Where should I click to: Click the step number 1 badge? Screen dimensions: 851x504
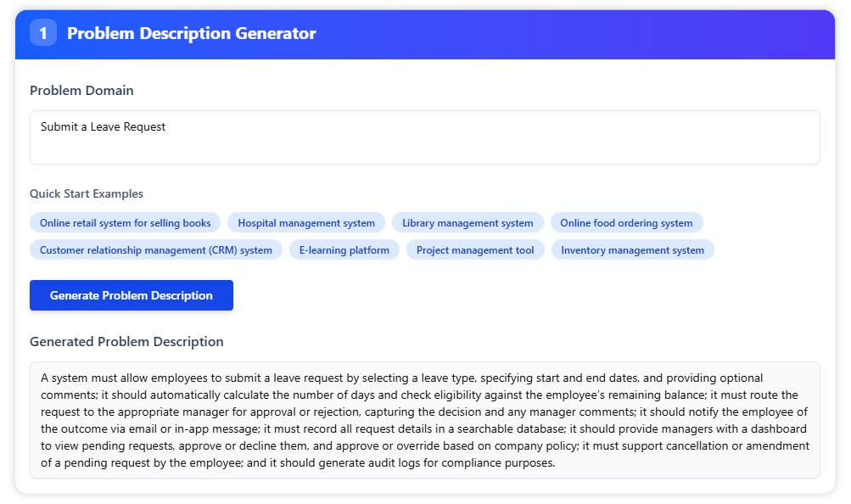pyautogui.click(x=42, y=33)
